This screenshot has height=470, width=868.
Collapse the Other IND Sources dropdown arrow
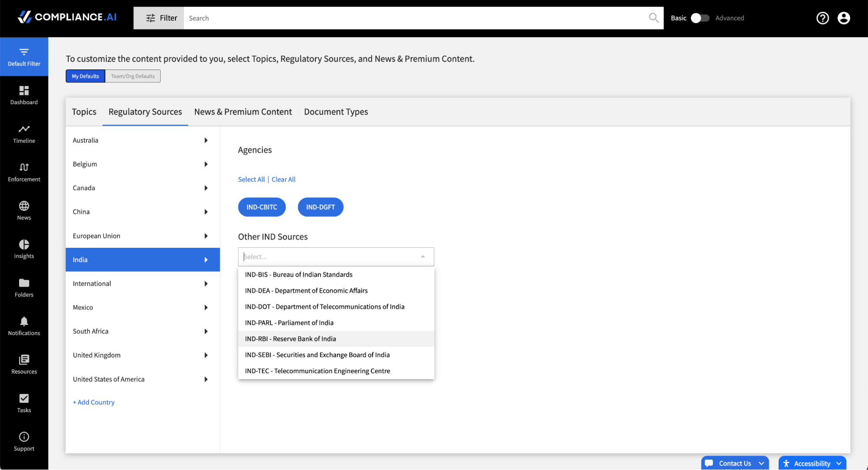tap(422, 256)
